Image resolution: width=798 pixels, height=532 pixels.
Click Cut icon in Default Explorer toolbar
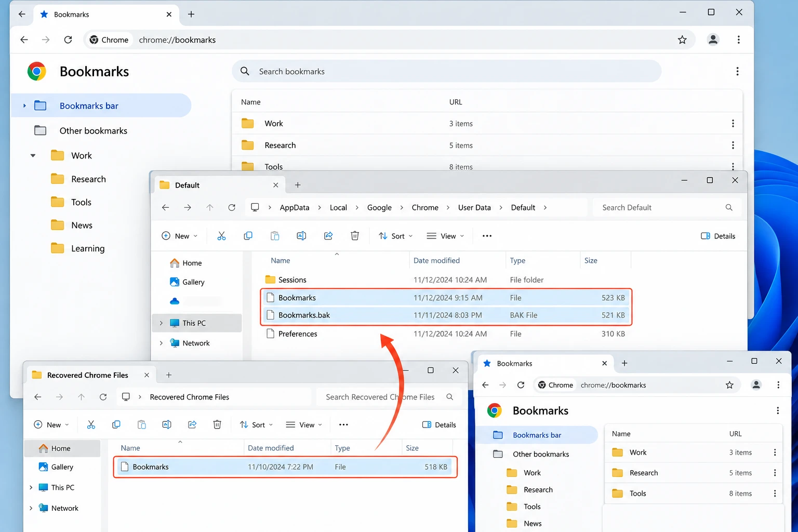pyautogui.click(x=222, y=236)
